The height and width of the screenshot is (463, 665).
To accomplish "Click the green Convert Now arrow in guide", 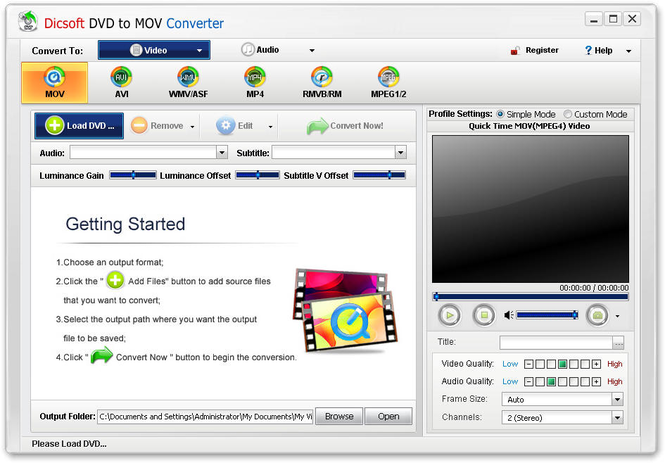I will tap(102, 355).
